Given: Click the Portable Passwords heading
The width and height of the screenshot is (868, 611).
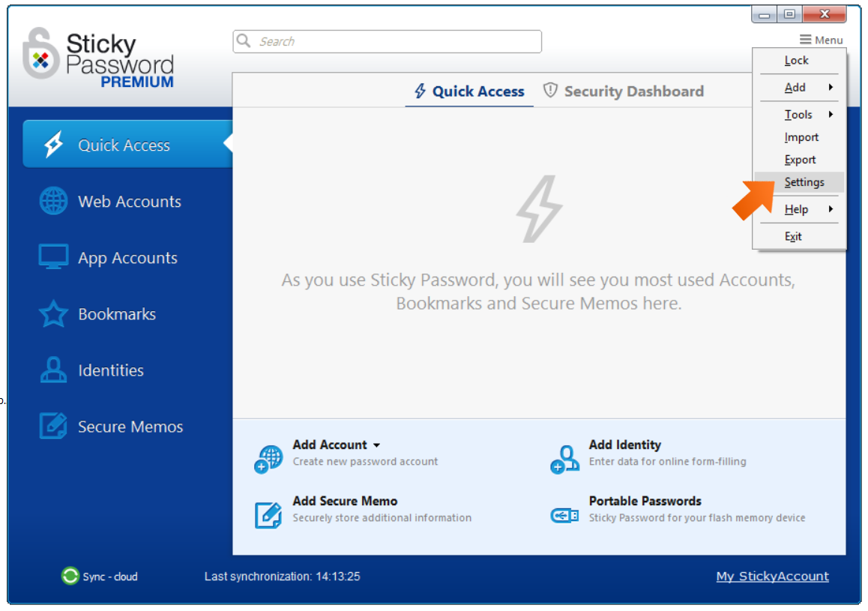Looking at the screenshot, I should [645, 500].
